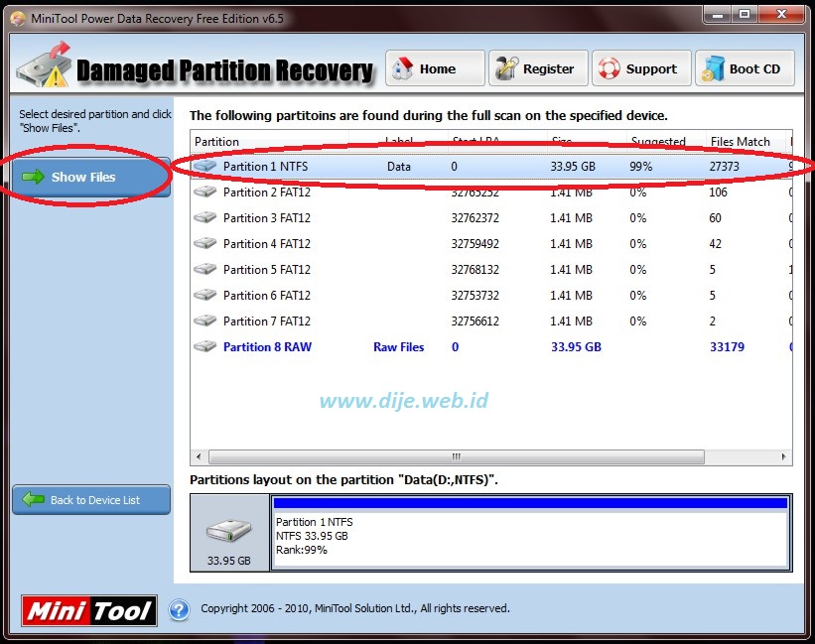Click files match '106' cell

click(x=718, y=193)
